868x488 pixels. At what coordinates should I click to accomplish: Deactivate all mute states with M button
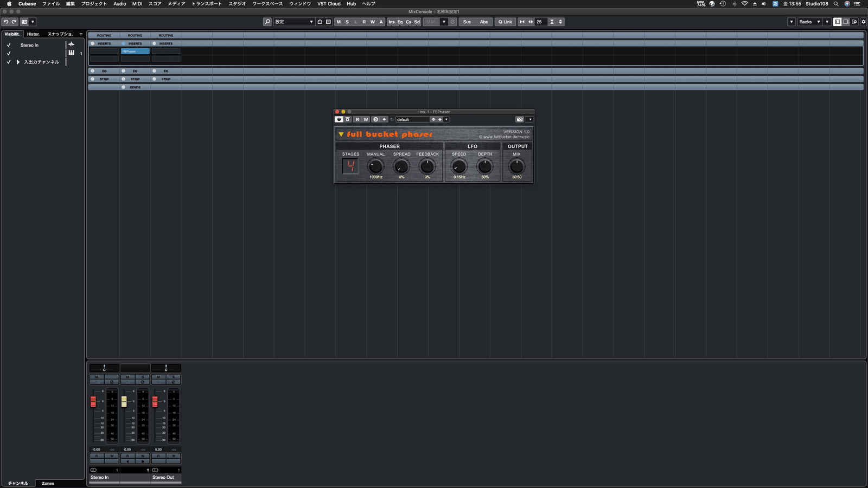point(339,22)
